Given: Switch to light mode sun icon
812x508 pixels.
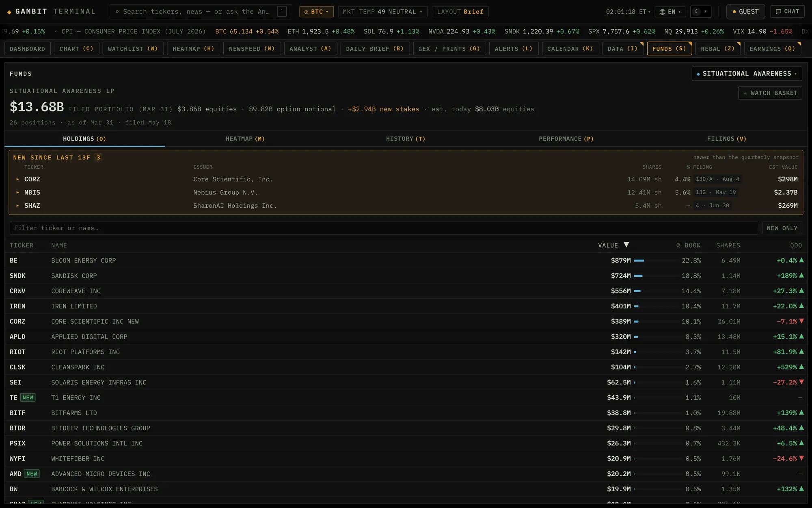Looking at the screenshot, I should tap(706, 11).
